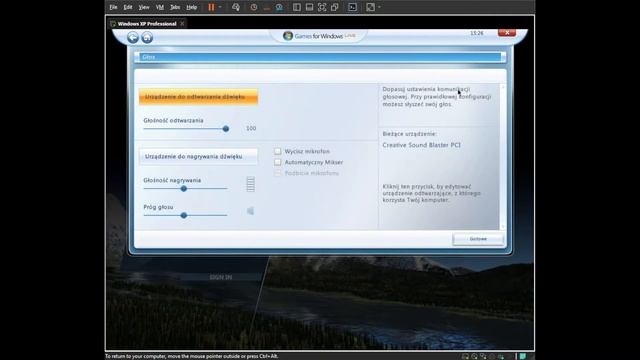This screenshot has width=640, height=360.
Task: Click the stretch guest display icon
Action: coord(370,7)
